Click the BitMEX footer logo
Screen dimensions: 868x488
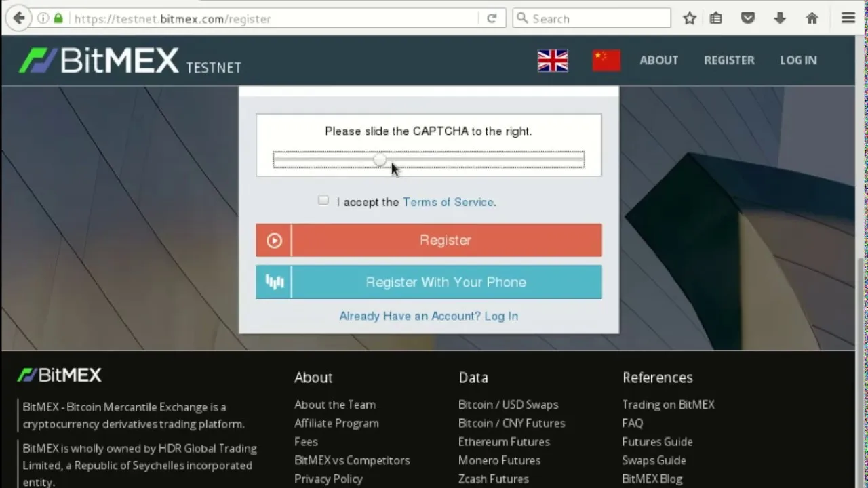click(60, 375)
